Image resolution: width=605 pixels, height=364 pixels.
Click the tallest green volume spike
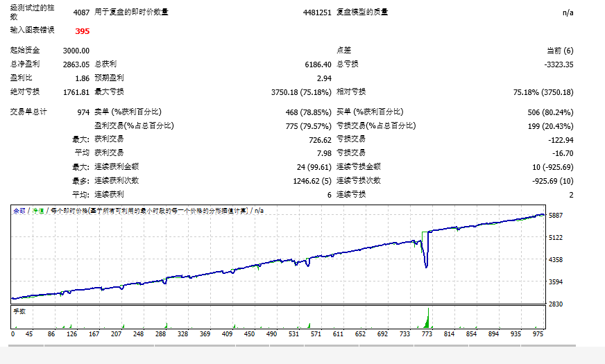point(428,318)
